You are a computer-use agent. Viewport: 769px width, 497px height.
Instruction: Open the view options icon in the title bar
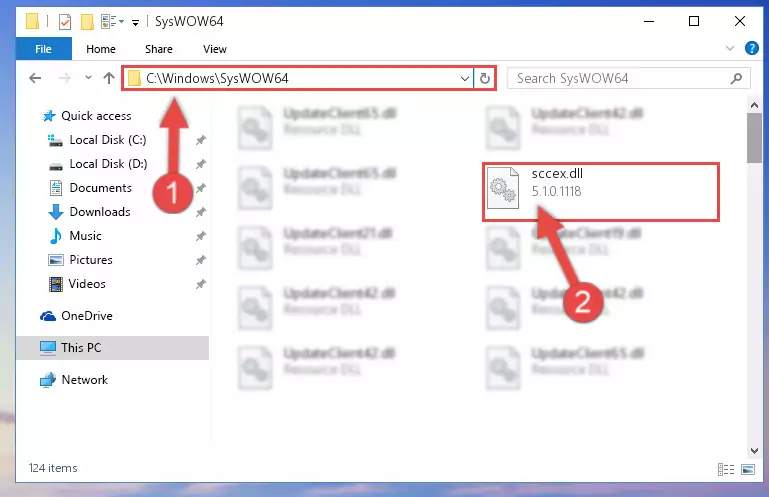(x=112, y=22)
